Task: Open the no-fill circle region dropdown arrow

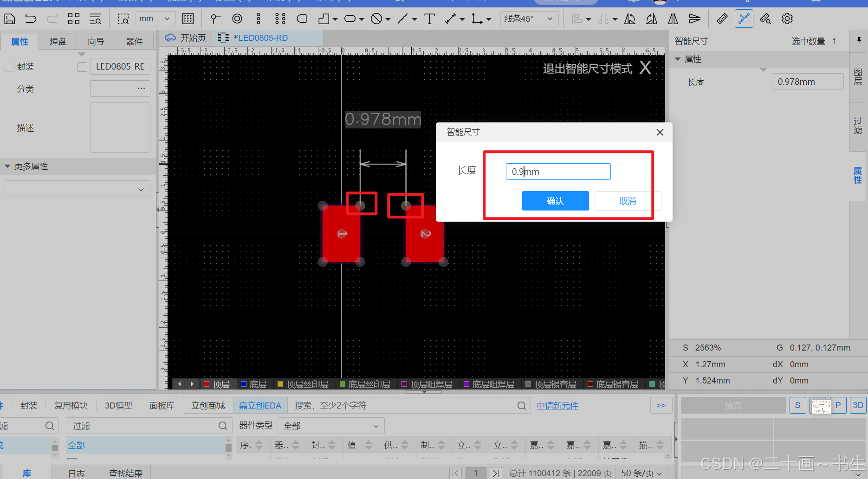Action: [x=388, y=19]
